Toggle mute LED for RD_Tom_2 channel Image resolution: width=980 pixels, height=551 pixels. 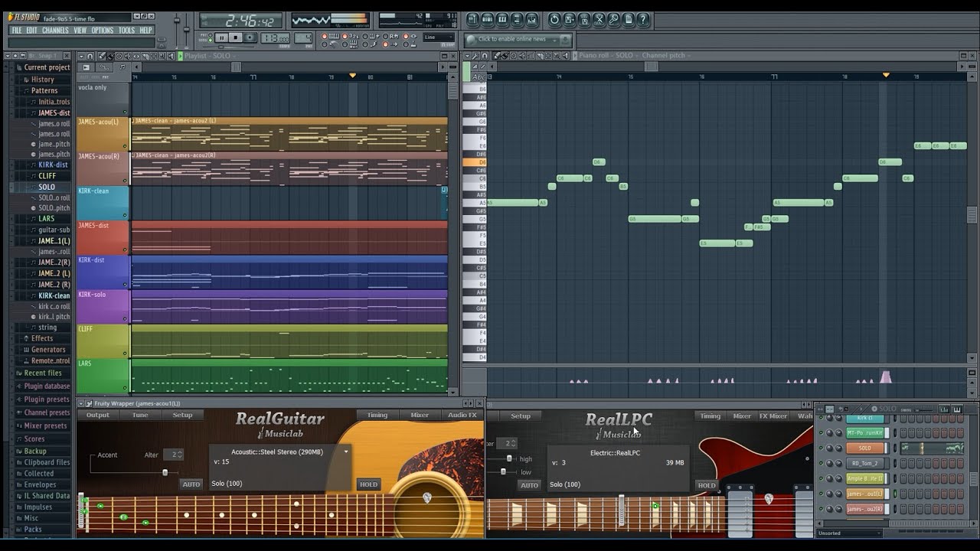coord(821,463)
